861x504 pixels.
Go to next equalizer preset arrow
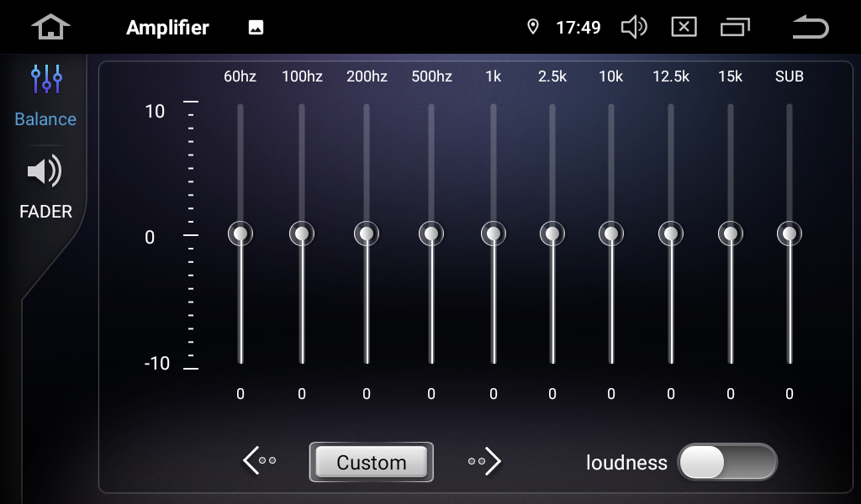click(484, 460)
